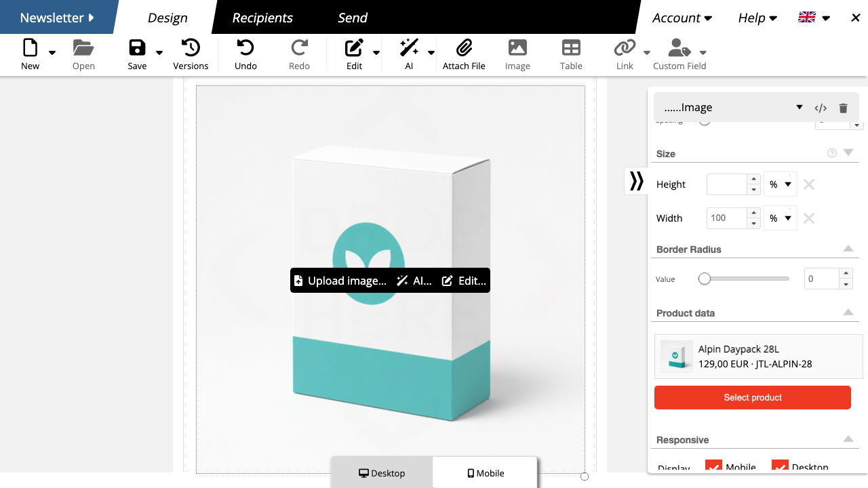Expand the AI dropdown arrow

(431, 53)
